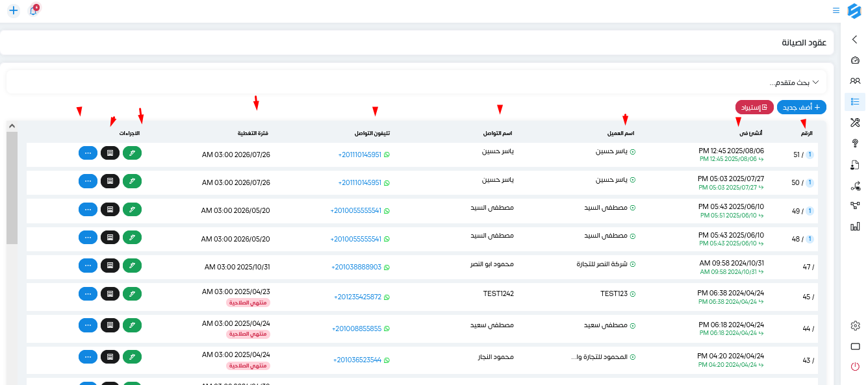Viewport: 868px width, 385px height.
Task: Toggle the hamburger menu beside the logo
Action: (836, 10)
